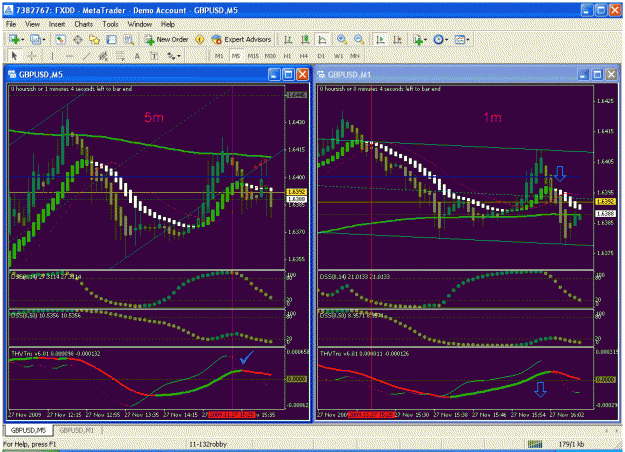Open the New Chart toolbar button

pyautogui.click(x=15, y=39)
